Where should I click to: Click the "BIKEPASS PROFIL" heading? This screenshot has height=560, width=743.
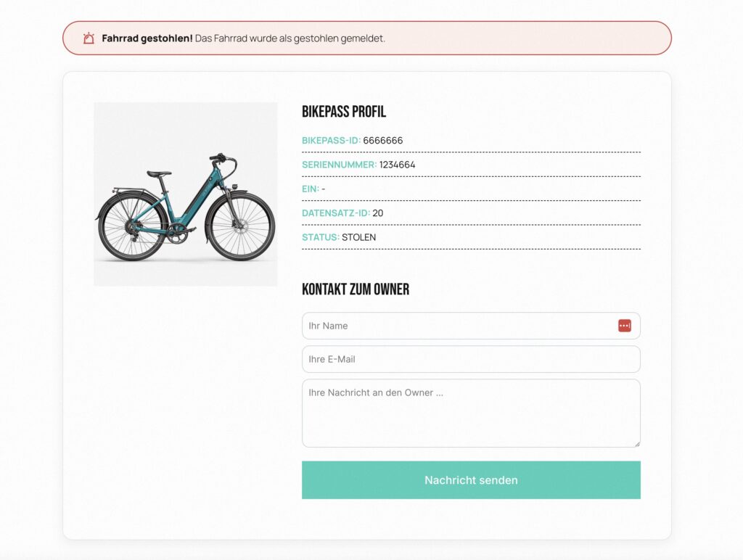coord(344,112)
